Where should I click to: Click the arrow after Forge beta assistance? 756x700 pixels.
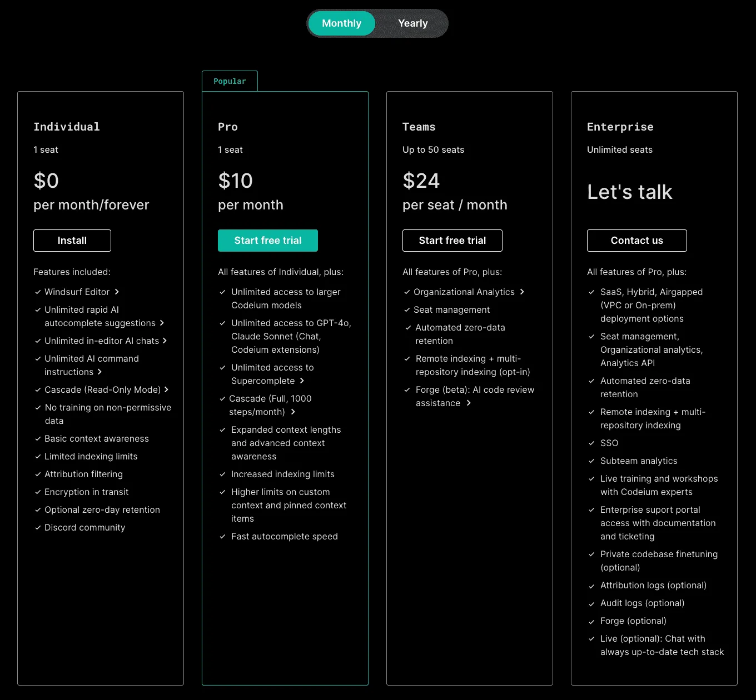(469, 403)
